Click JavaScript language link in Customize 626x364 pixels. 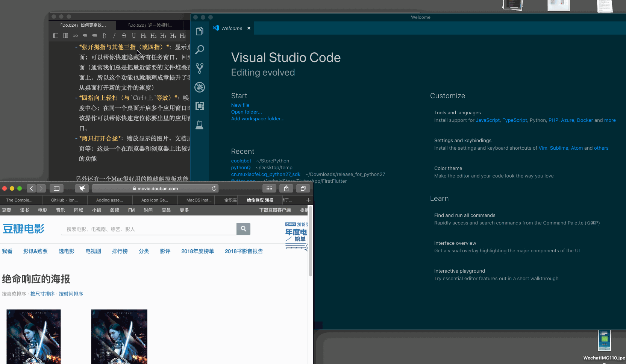point(488,120)
